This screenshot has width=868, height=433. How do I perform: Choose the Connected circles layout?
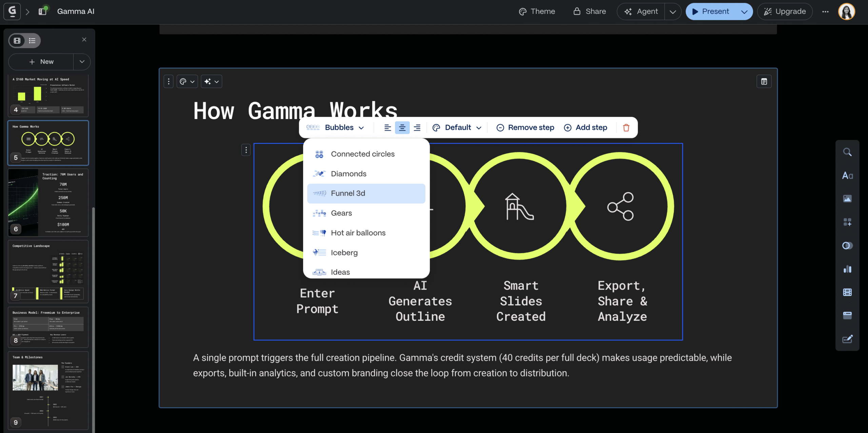coord(366,154)
